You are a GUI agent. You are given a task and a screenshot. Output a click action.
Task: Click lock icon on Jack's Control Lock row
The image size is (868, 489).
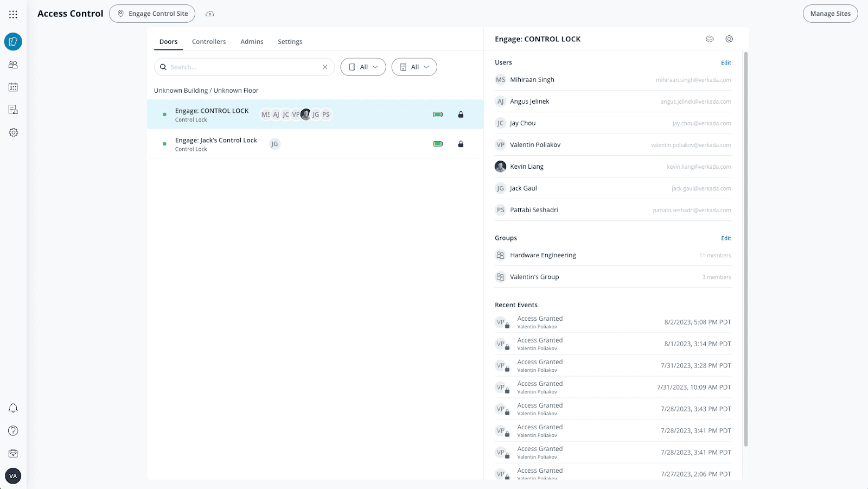[x=461, y=144]
